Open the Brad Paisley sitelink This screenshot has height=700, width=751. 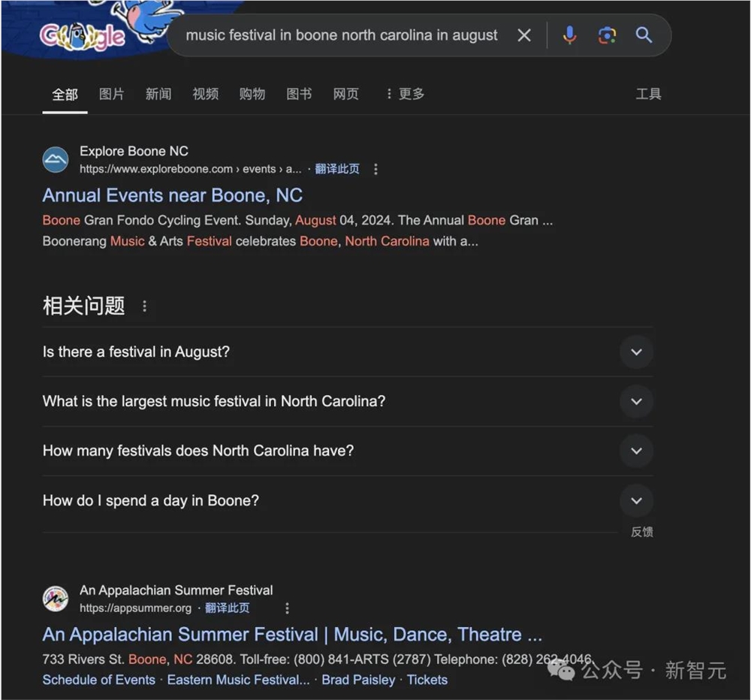pyautogui.click(x=358, y=680)
